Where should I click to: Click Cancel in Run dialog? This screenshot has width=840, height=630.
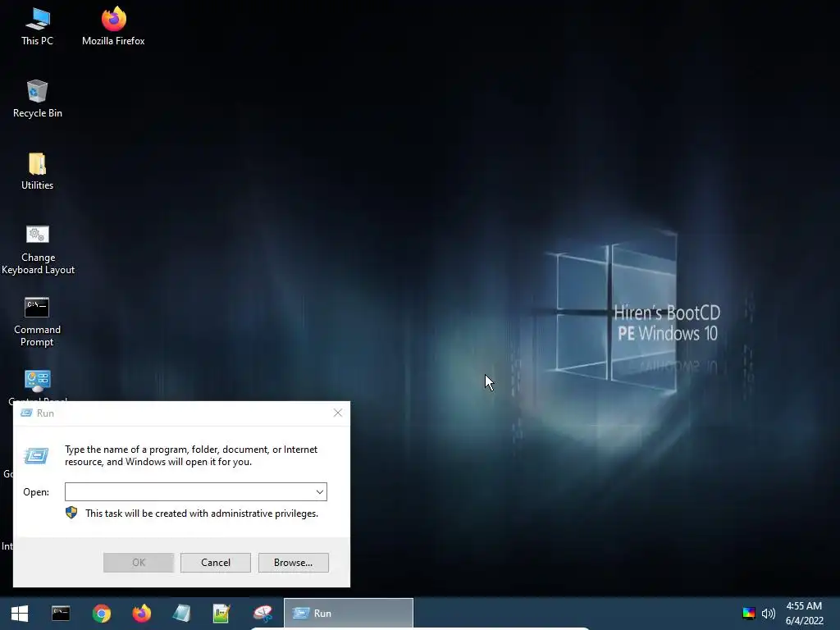pos(216,563)
